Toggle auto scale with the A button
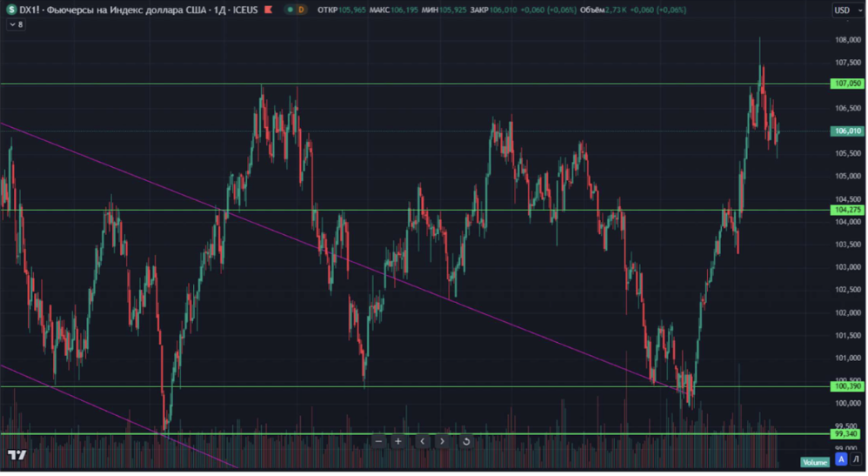 [x=841, y=459]
